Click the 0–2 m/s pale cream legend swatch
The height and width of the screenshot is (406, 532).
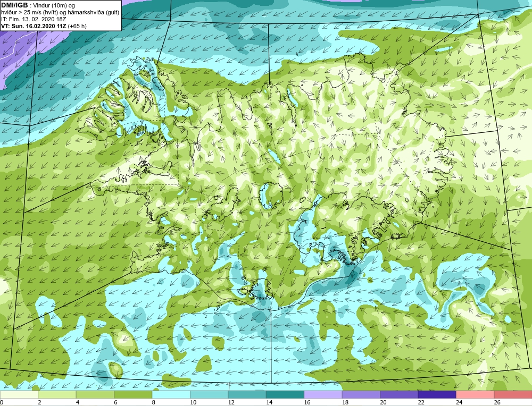(19, 394)
